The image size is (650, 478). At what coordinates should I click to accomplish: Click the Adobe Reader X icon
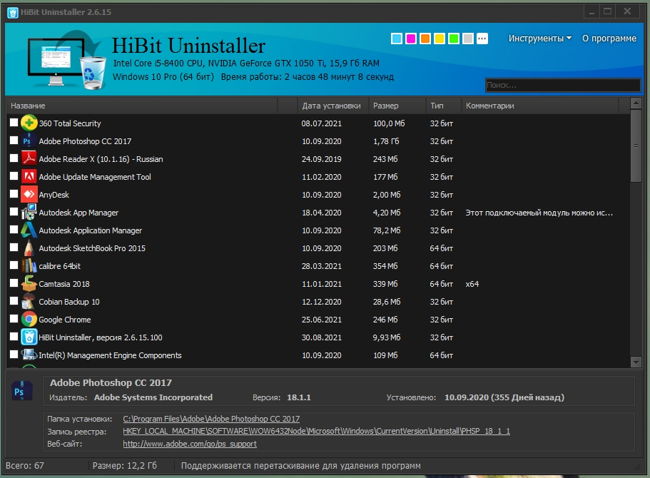click(x=29, y=159)
